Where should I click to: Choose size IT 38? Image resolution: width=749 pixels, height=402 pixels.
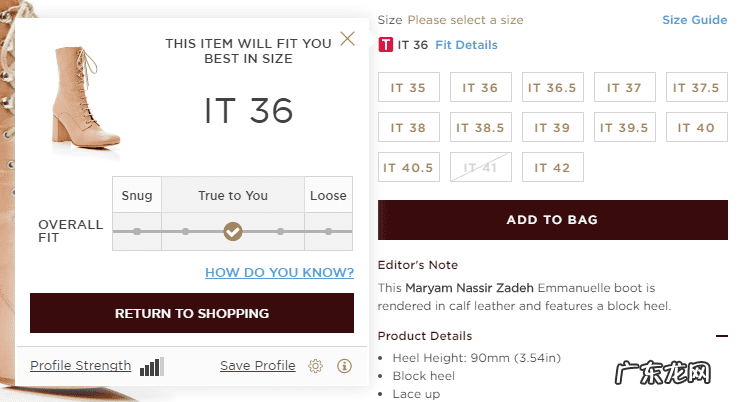pyautogui.click(x=408, y=128)
